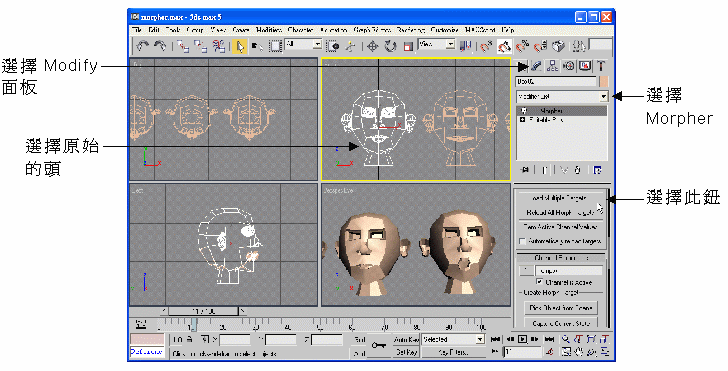
Task: Click the Select and Manipulate icon
Action: 351,46
